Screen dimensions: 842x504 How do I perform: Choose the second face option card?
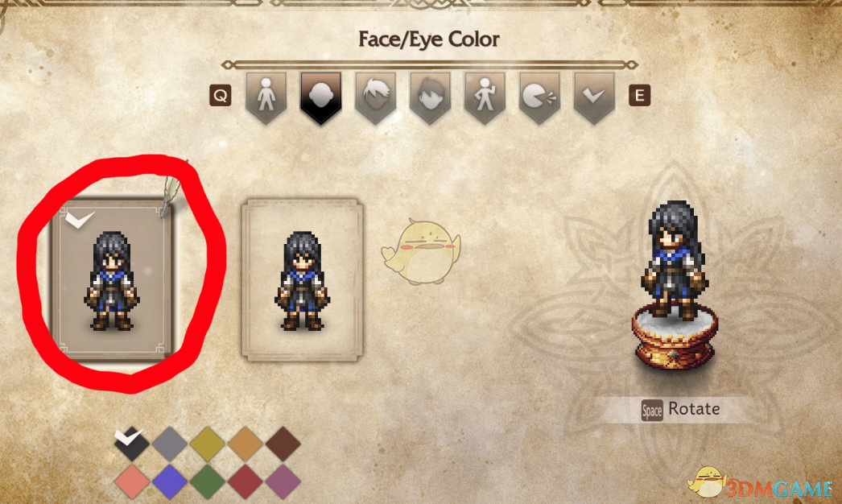303,279
